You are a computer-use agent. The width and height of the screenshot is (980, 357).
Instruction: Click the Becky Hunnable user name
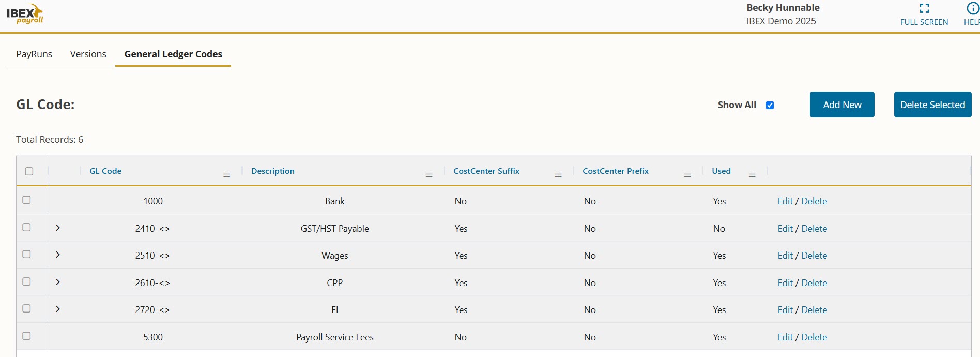tap(783, 7)
